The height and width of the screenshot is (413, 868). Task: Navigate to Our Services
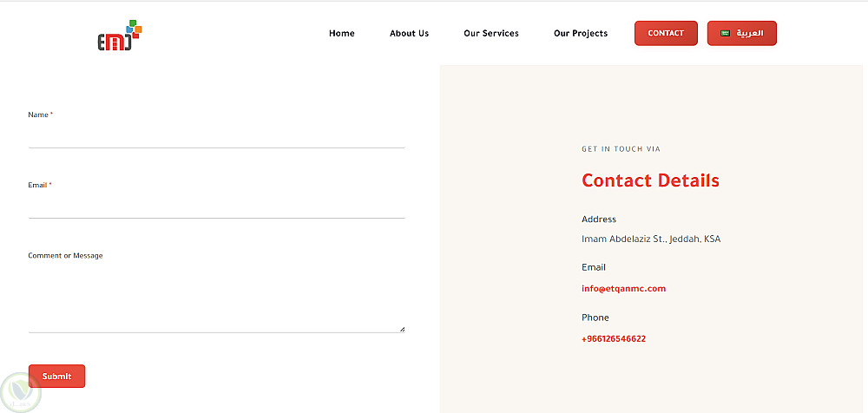click(490, 34)
